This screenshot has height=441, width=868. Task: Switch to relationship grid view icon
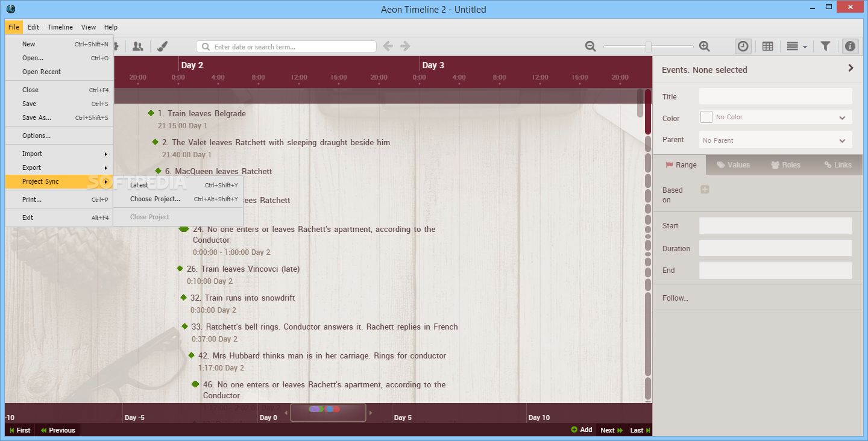point(768,46)
